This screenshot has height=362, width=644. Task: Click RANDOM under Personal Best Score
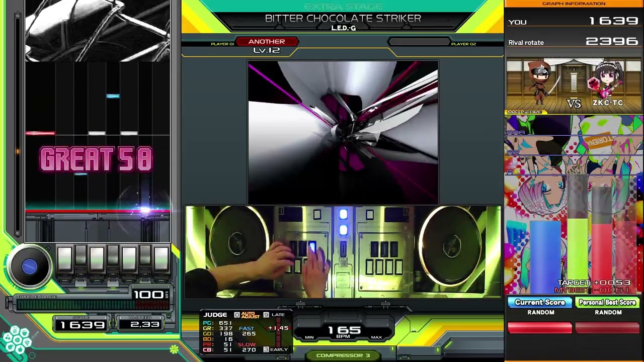[x=608, y=312]
